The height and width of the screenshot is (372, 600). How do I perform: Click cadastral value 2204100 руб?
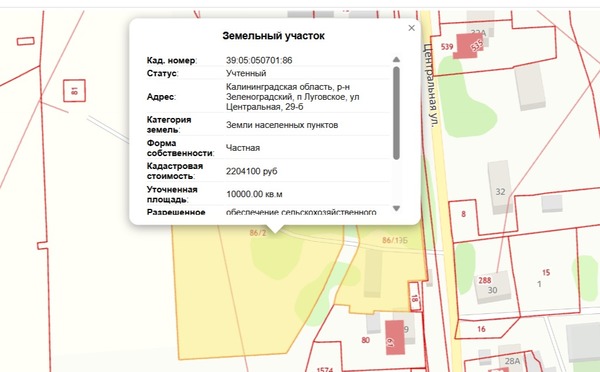click(x=251, y=171)
